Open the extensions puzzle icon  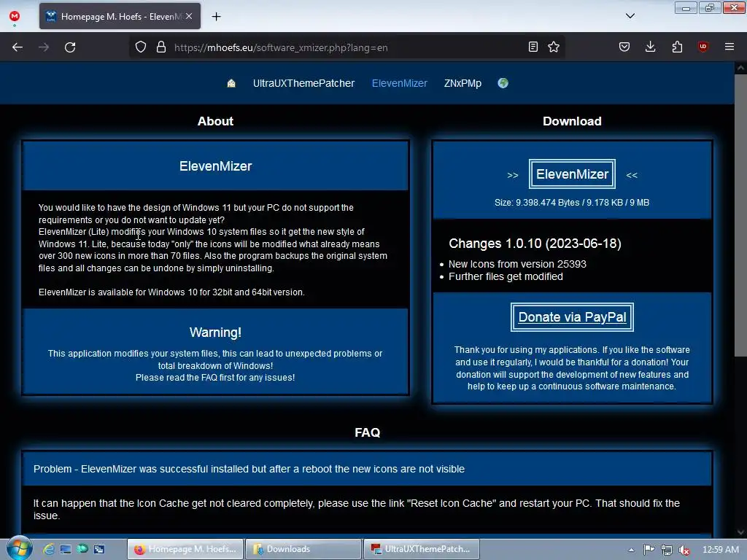point(677,47)
